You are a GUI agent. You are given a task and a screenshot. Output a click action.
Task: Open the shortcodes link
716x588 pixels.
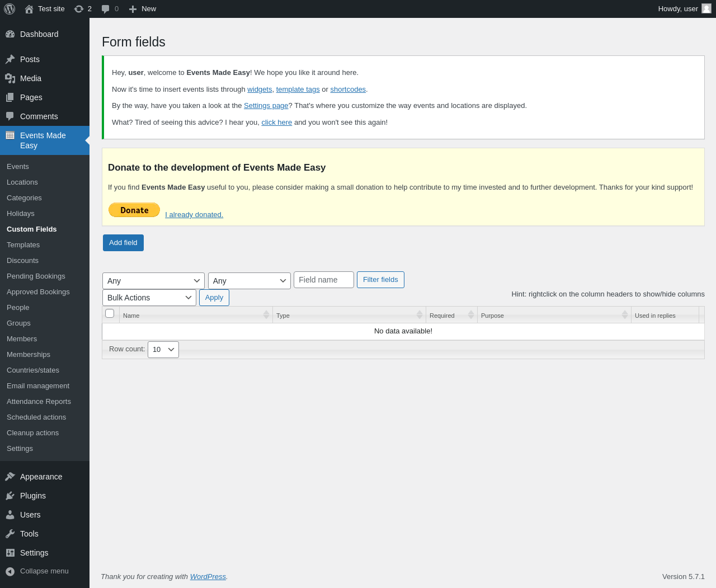348,90
